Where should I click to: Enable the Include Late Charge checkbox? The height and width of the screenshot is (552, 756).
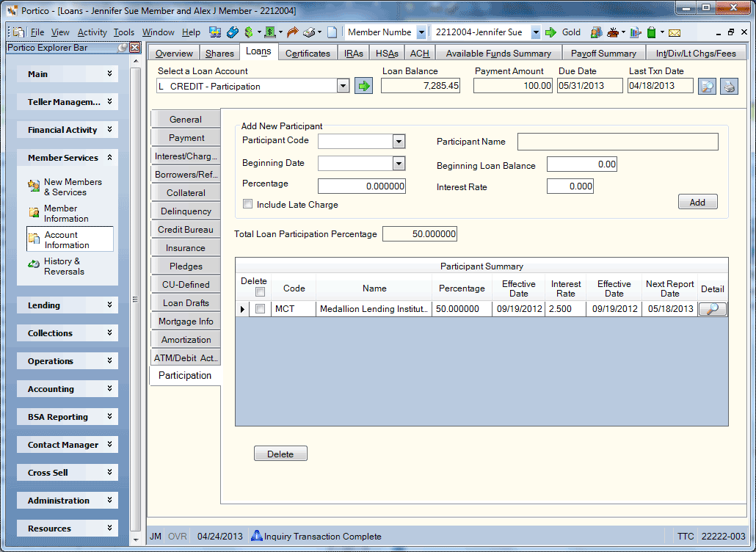[x=248, y=204]
